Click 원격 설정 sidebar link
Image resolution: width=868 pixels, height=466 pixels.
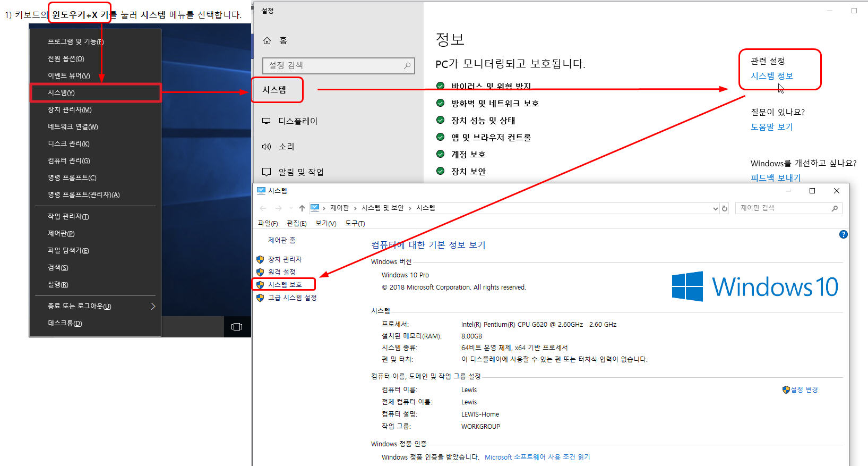(x=281, y=272)
